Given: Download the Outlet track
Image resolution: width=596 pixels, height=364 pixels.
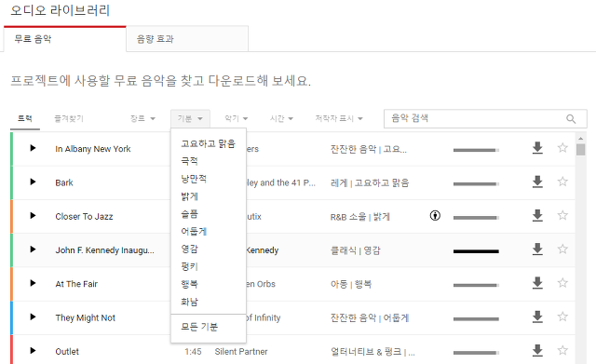Looking at the screenshot, I should point(537,350).
